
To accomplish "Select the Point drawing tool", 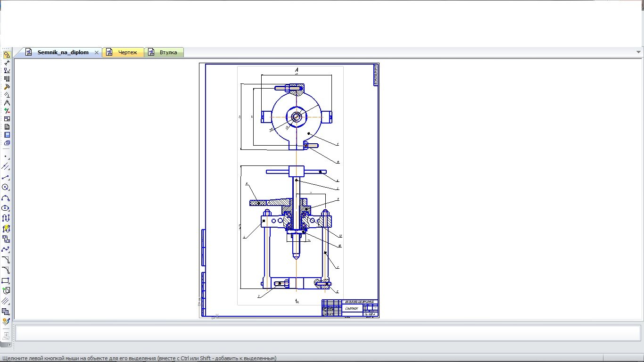I will pyautogui.click(x=6, y=156).
